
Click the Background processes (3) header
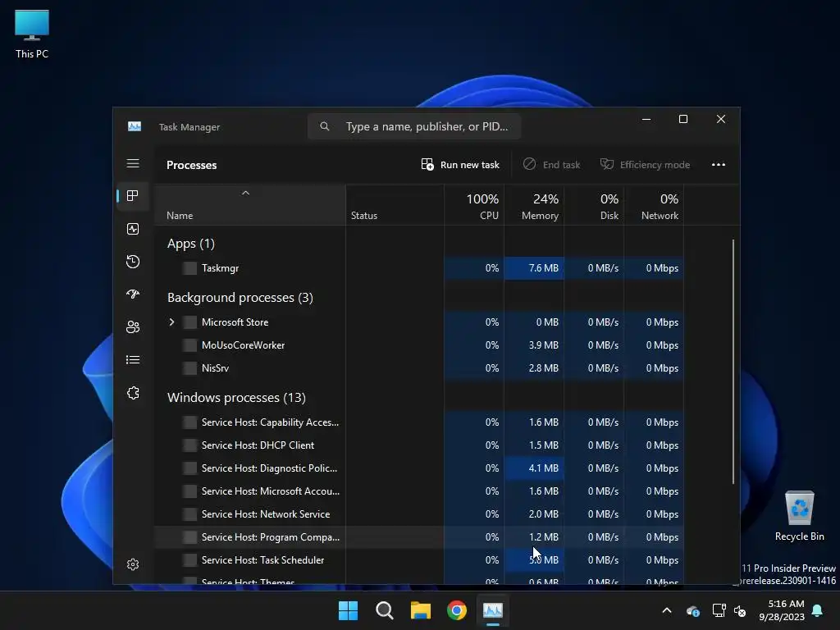240,298
